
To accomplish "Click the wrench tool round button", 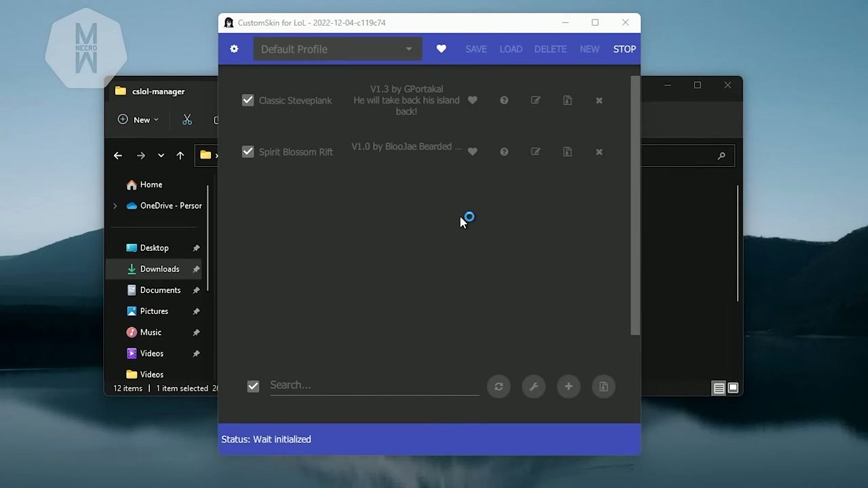I will (x=534, y=386).
